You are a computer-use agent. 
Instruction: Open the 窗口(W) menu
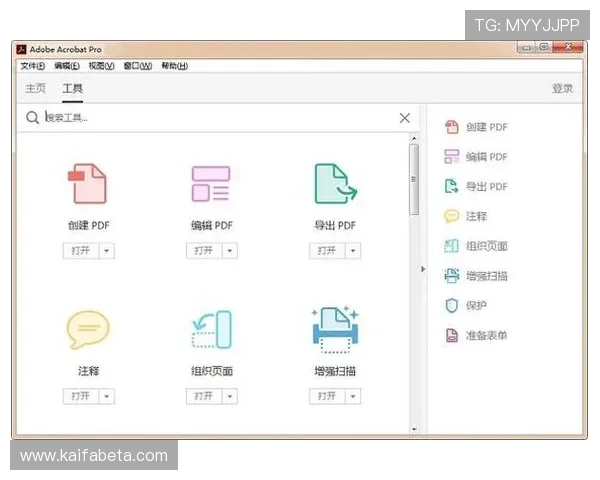(138, 66)
